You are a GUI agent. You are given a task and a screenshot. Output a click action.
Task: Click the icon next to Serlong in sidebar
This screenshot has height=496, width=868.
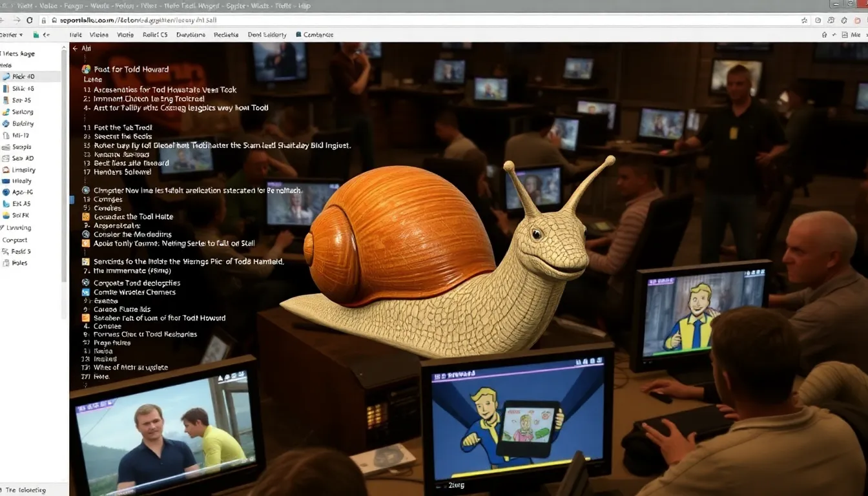tap(6, 112)
